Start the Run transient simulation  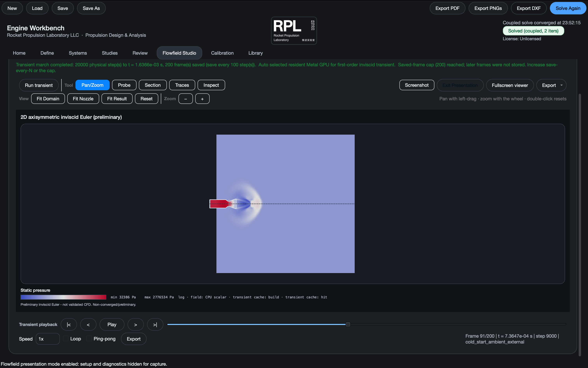click(39, 85)
